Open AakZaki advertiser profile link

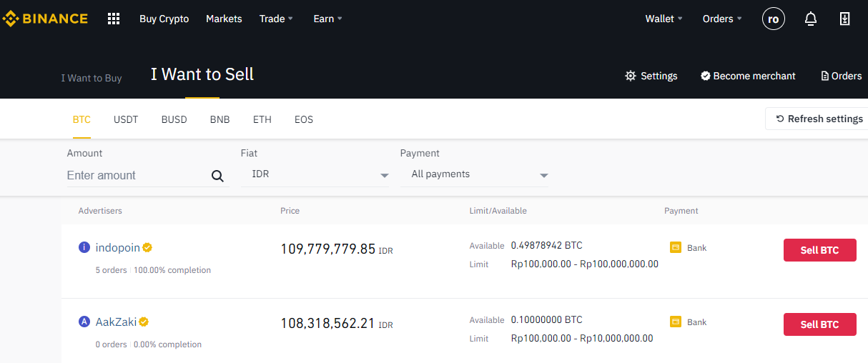coord(116,322)
